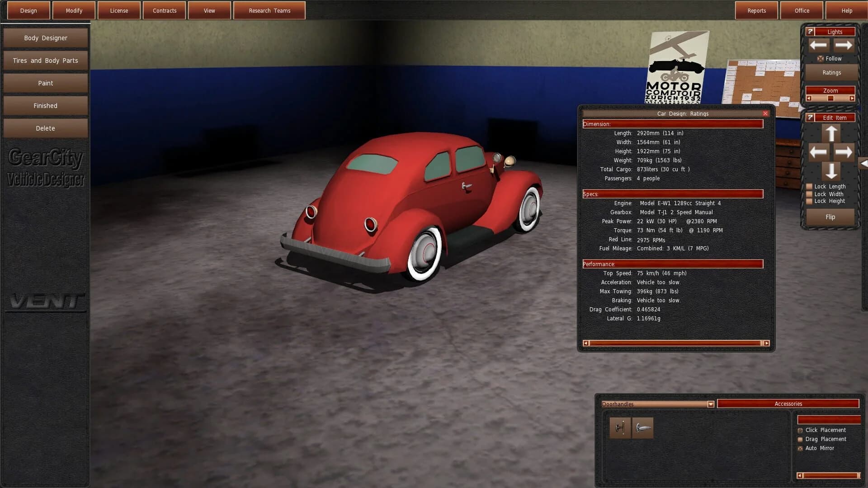Click the left Lights rotation arrow
Screen dimensions: 868x488
click(818, 45)
